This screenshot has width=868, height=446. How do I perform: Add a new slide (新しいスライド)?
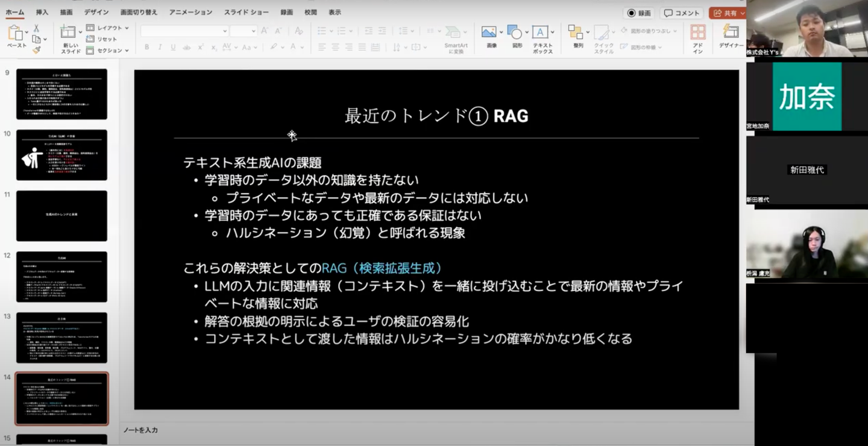[70, 39]
